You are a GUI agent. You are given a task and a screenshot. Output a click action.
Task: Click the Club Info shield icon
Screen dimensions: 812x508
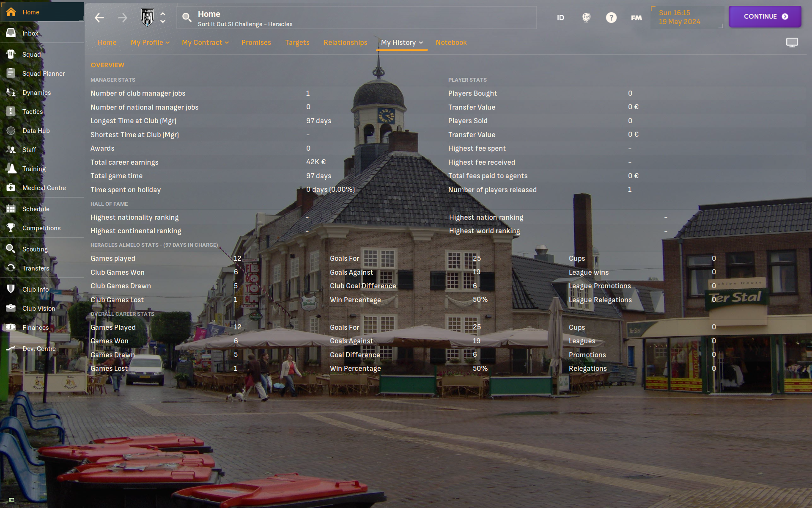point(11,289)
